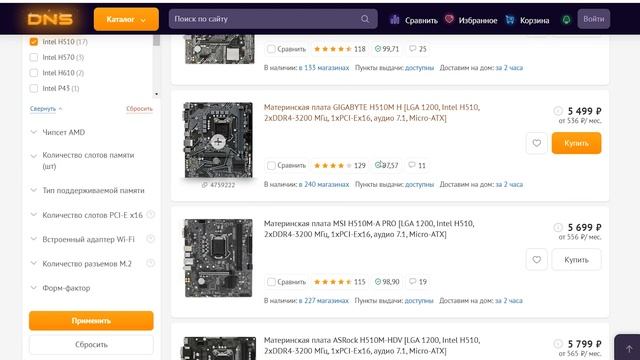The width and height of the screenshot is (640, 360).
Task: Click price history icon near 5 799 ₽
Action: click(x=558, y=344)
